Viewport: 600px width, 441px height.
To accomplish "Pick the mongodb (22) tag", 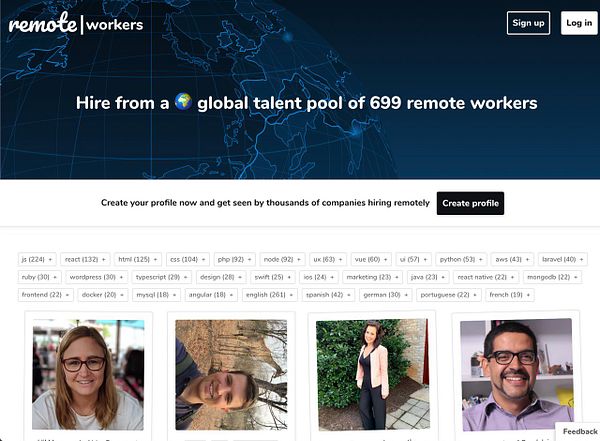I will pyautogui.click(x=552, y=277).
